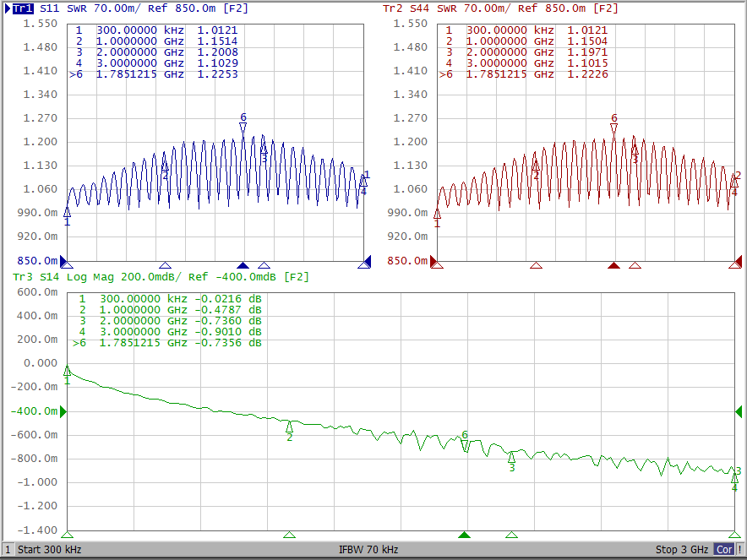This screenshot has height=560, width=747.
Task: Click marker 6 on the S11 trace
Action: click(243, 128)
